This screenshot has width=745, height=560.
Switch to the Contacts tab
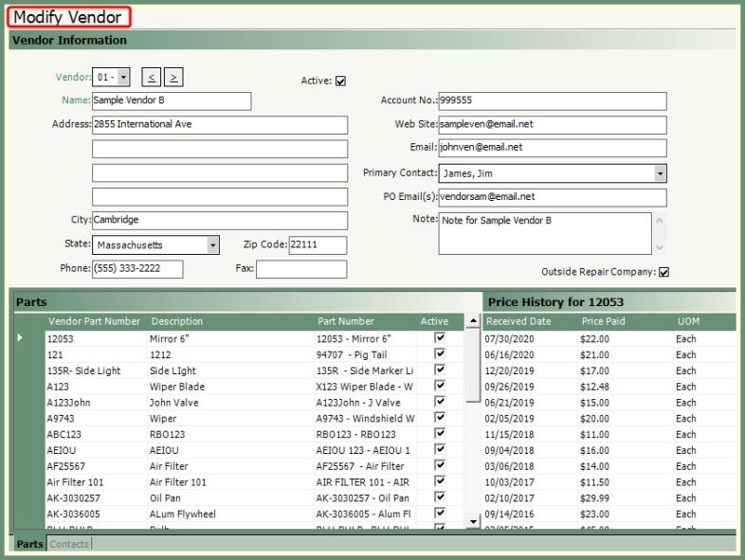pyautogui.click(x=70, y=544)
